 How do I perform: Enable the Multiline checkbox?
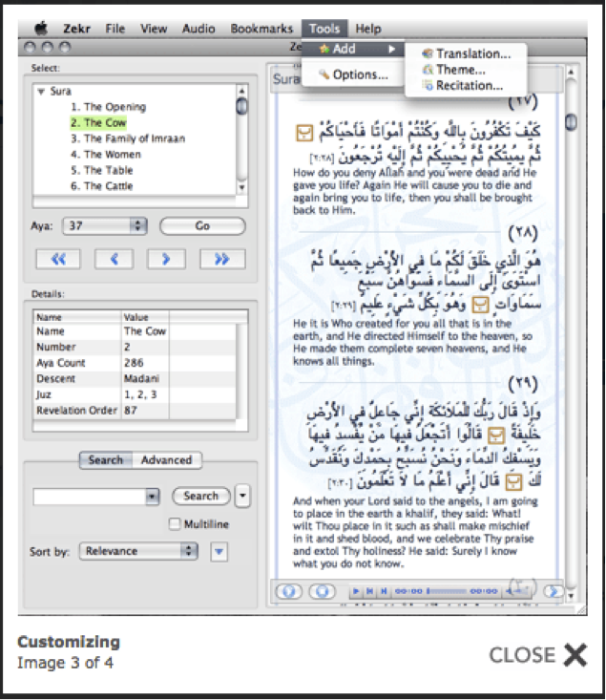pyautogui.click(x=175, y=524)
